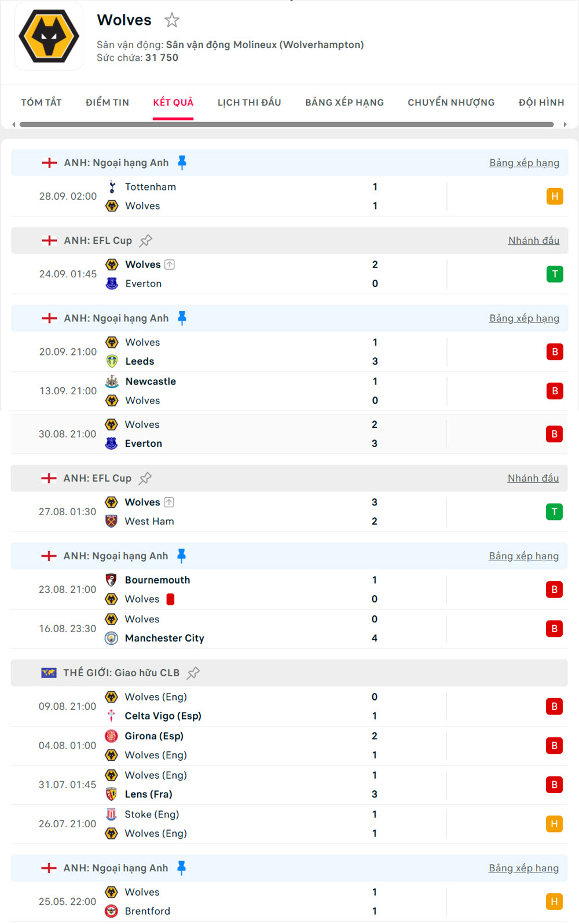The width and height of the screenshot is (579, 924).
Task: Open Bảng xếp hạng link for first league
Action: coord(524,163)
